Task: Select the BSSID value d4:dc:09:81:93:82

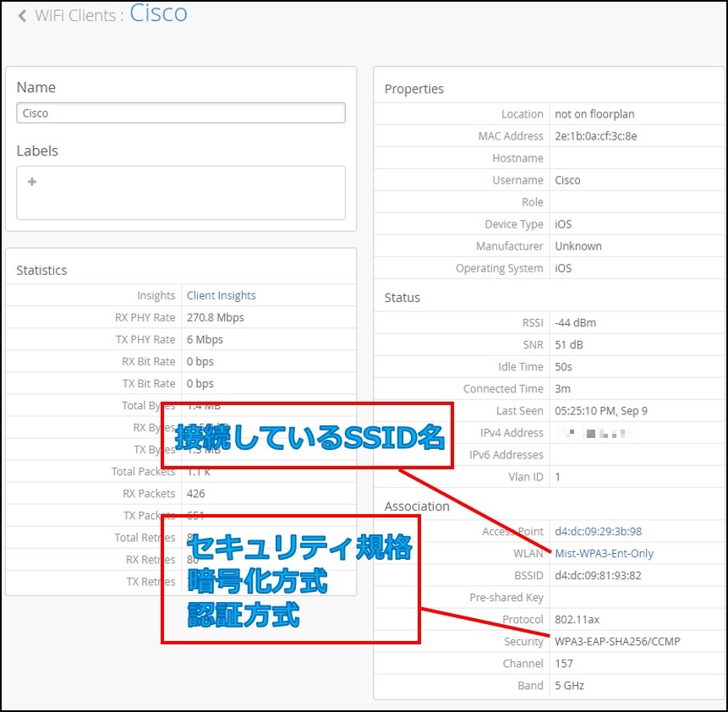Action: coord(598,576)
